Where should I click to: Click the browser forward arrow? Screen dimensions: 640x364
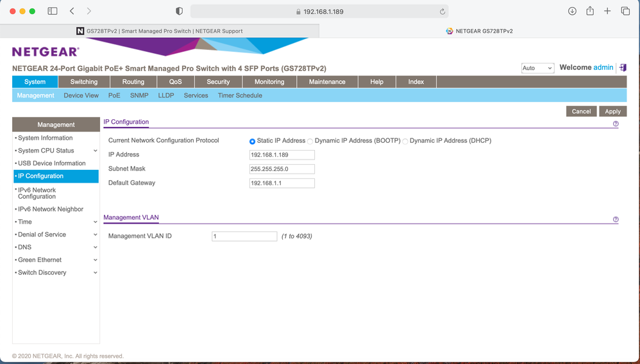89,11
